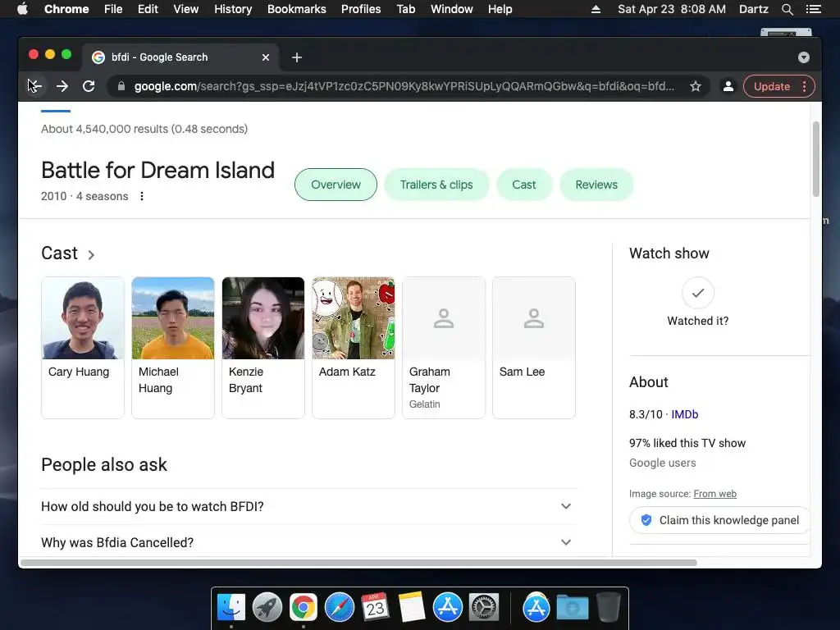Switch to Trailers & clips chip

click(436, 185)
